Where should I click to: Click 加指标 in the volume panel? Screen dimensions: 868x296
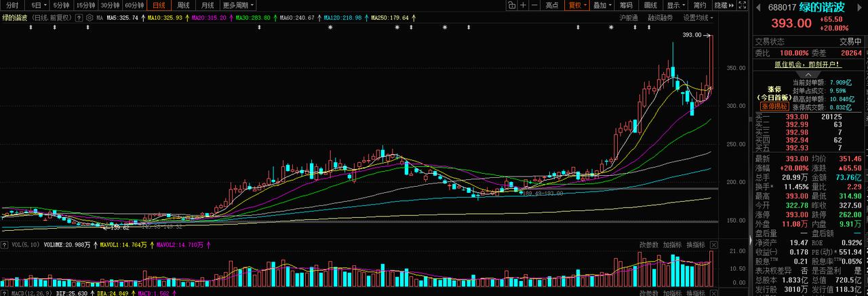coord(672,244)
